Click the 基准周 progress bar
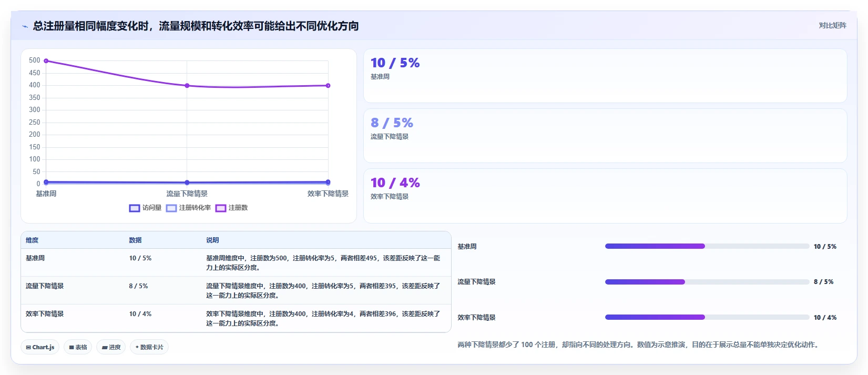The height and width of the screenshot is (375, 868). pos(707,246)
